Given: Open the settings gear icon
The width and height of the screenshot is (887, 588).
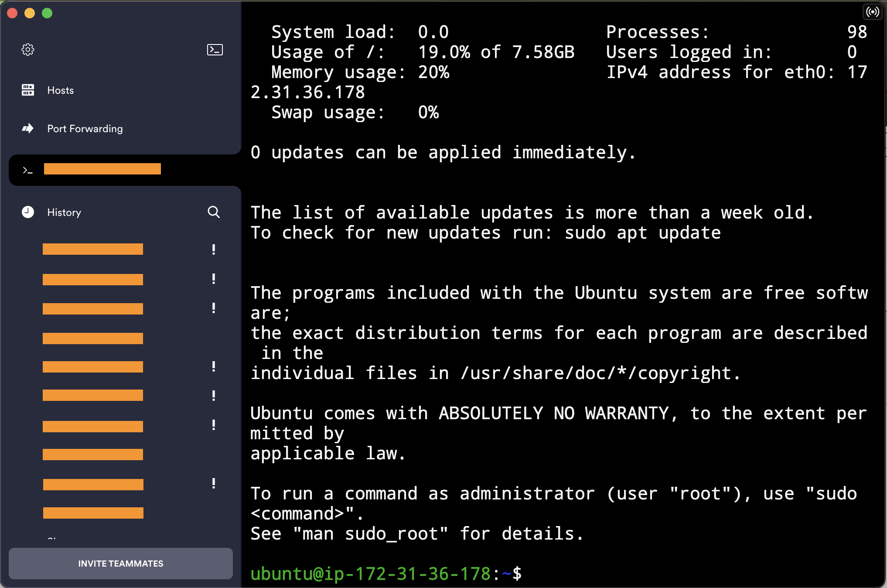Looking at the screenshot, I should (x=28, y=50).
